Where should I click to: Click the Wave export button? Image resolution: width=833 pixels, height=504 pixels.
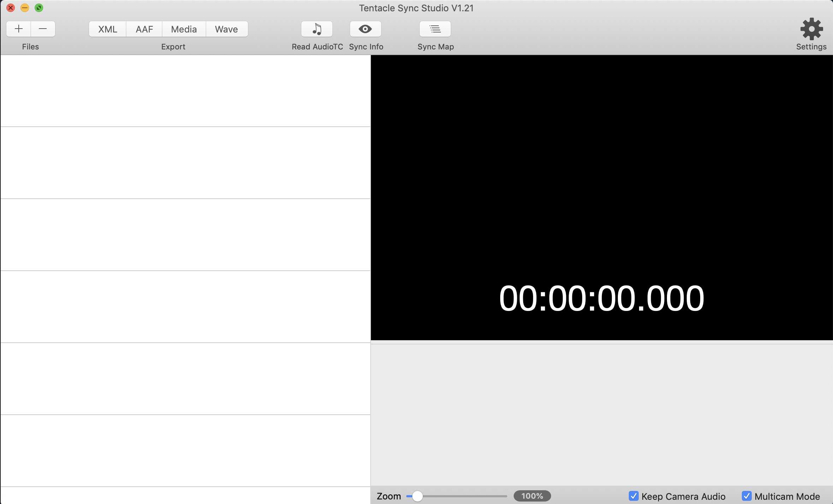226,29
